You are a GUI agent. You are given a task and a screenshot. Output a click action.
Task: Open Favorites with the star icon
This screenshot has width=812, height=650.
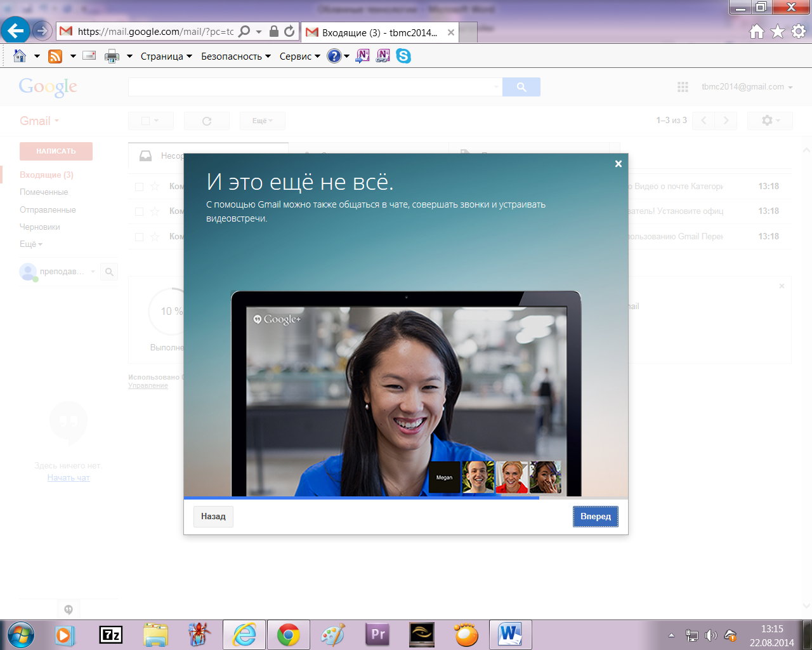coord(778,32)
